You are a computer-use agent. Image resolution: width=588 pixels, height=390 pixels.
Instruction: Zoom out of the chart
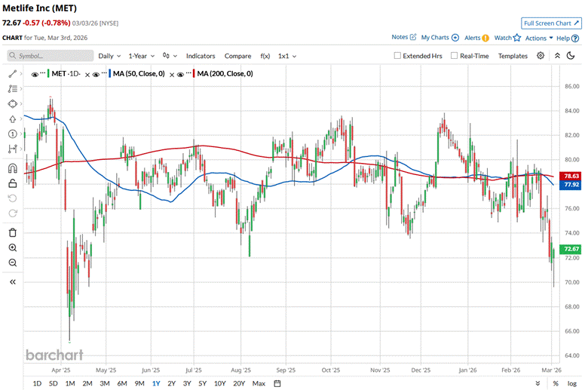12,263
